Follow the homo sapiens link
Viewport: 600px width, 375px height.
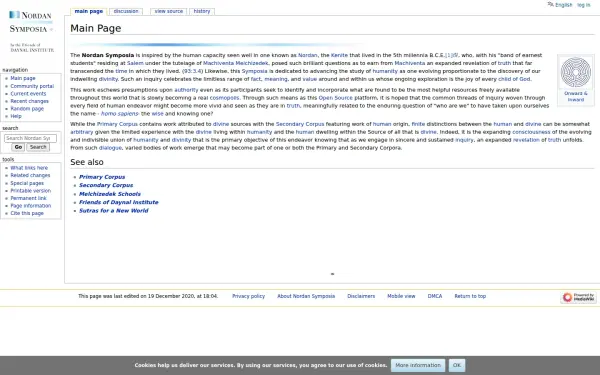[x=119, y=114]
